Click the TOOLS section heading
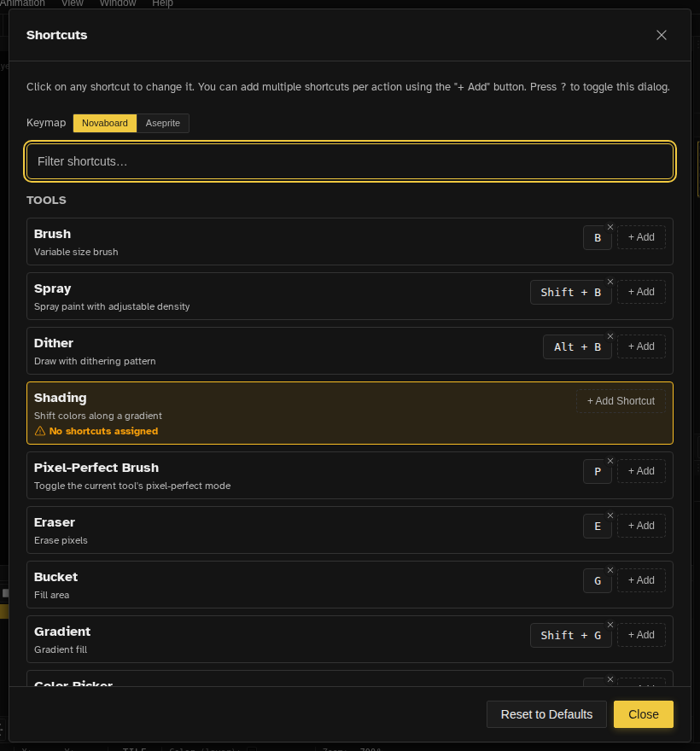Image resolution: width=700 pixels, height=751 pixels. [x=46, y=201]
